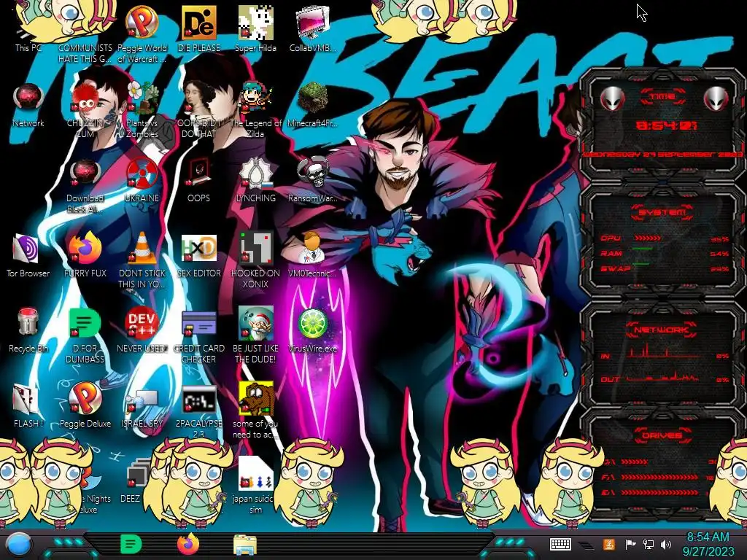The image size is (747, 560).
Task: Launch the Super Hilda shortcut
Action: 255,28
